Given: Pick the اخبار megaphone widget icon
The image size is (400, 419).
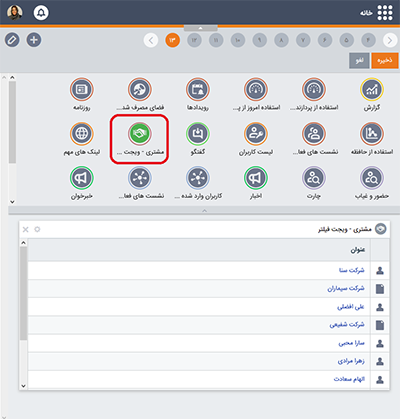Looking at the screenshot, I should tap(256, 178).
